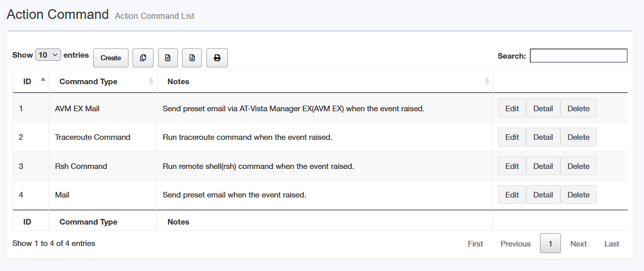Export the table to Excel icon

tap(192, 58)
